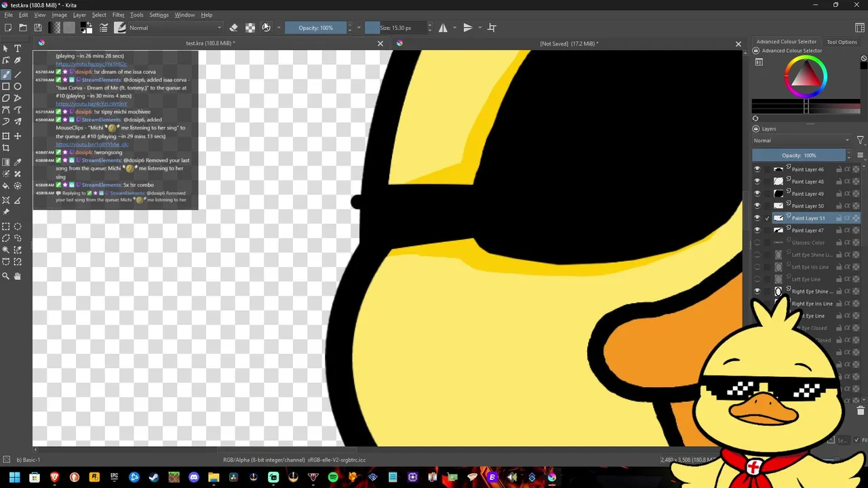Adjust the brush opacity slider in toolbar
Image resolution: width=868 pixels, height=488 pixels.
pos(315,28)
